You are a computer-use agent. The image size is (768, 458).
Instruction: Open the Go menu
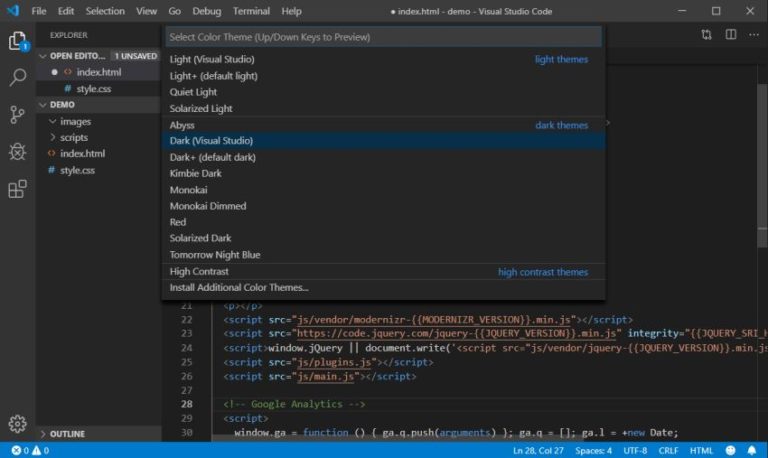[x=174, y=11]
